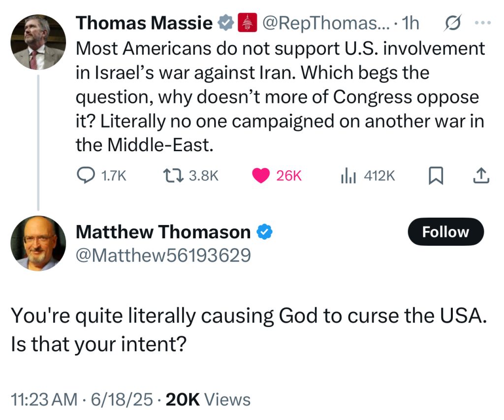
Task: Repost Thomas Massie's tweet
Action: coord(191,176)
